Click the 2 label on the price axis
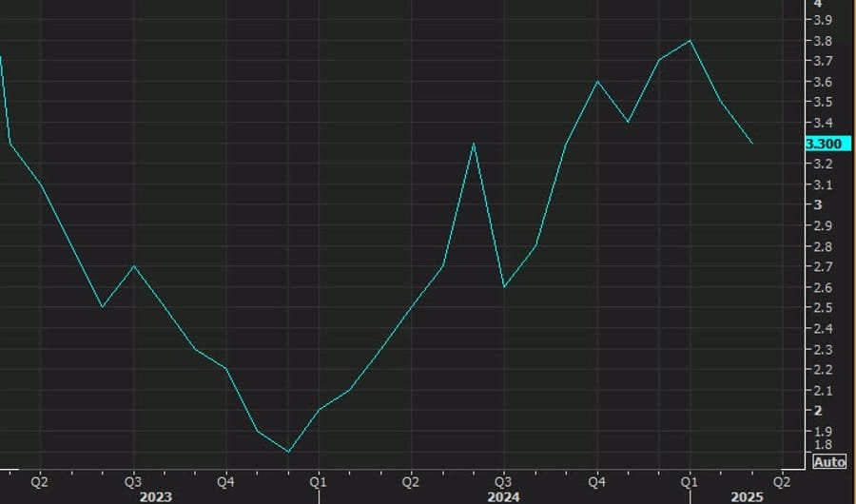856x504 pixels. pyautogui.click(x=816, y=411)
